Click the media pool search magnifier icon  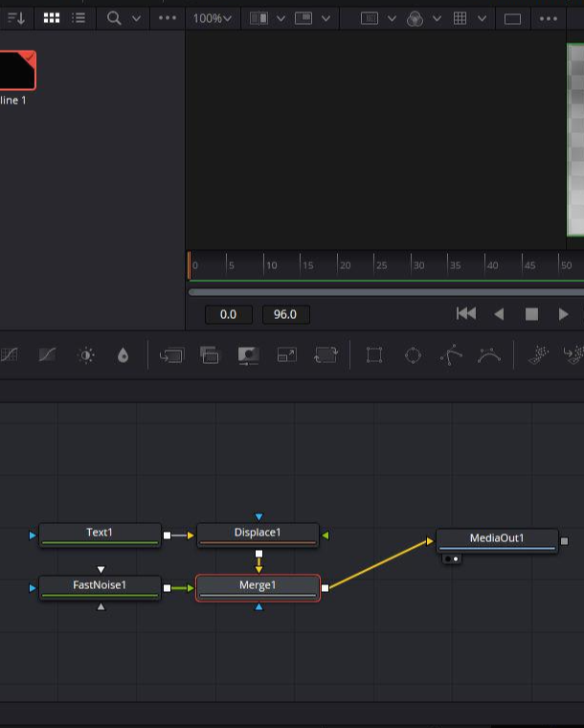(114, 18)
